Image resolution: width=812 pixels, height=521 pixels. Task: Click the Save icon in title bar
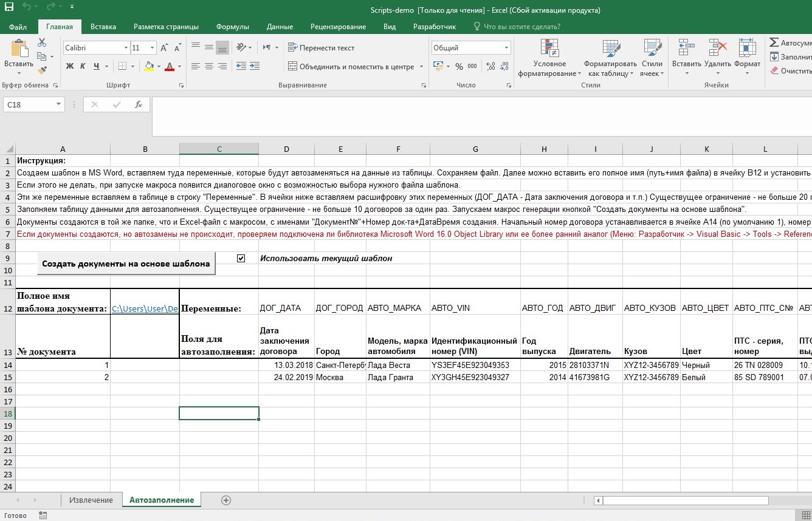click(9, 7)
